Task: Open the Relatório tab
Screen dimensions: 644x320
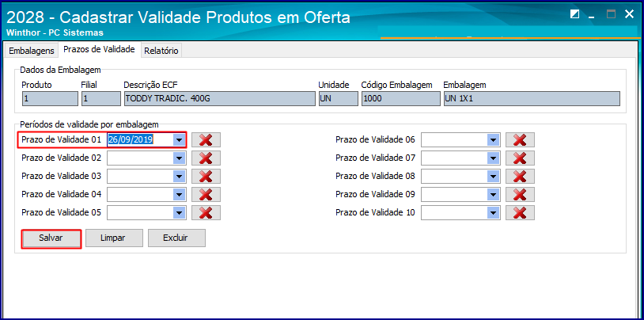Action: (x=161, y=51)
